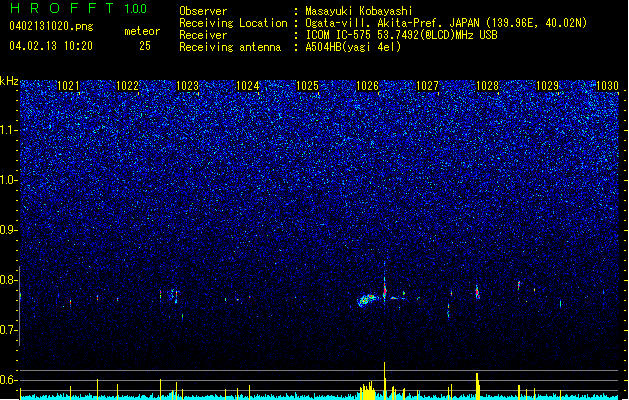Select the filename 0402131020.png
The image size is (629, 400).
click(x=51, y=26)
